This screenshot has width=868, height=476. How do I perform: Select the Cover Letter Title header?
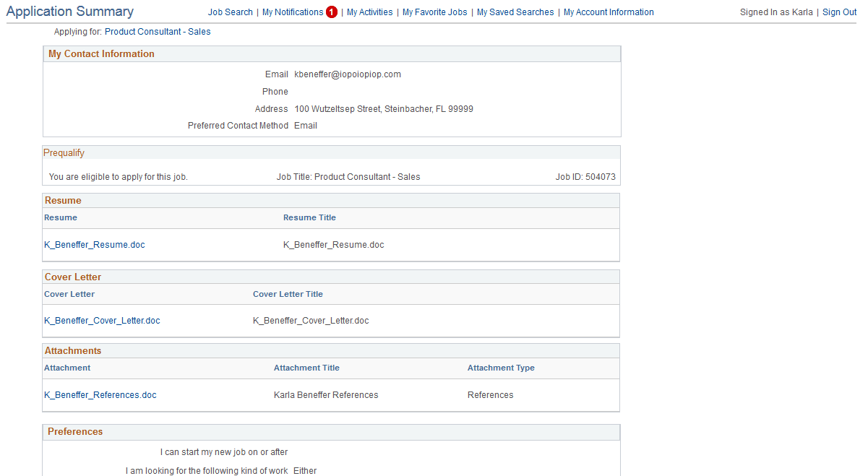pyautogui.click(x=288, y=294)
